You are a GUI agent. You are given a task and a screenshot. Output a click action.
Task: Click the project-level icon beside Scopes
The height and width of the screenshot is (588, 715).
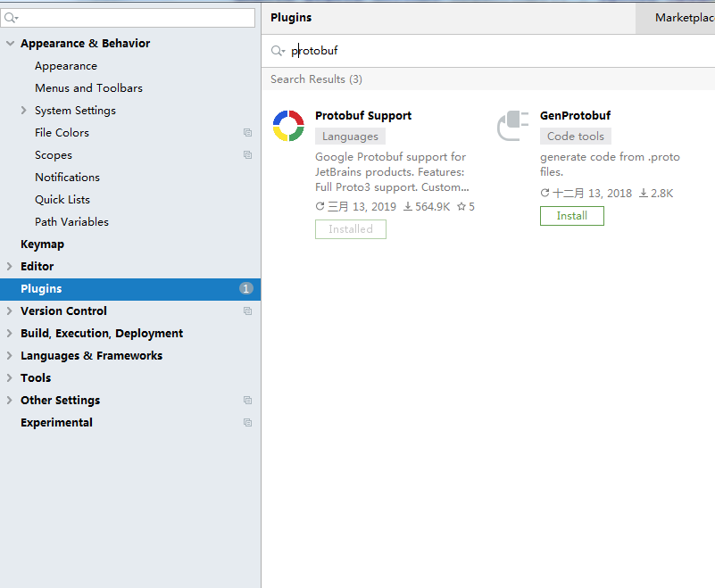pos(247,155)
